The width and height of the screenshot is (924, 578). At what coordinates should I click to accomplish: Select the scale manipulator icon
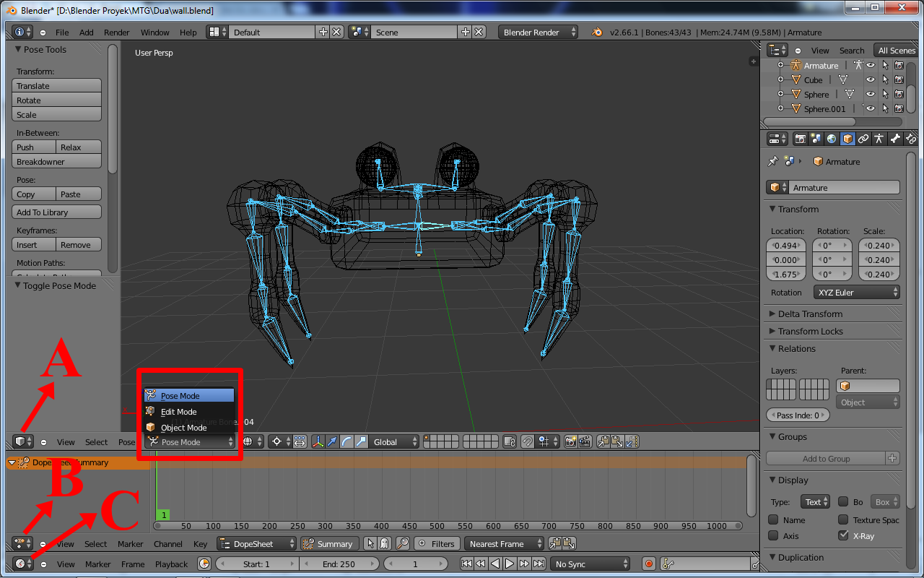tap(361, 441)
